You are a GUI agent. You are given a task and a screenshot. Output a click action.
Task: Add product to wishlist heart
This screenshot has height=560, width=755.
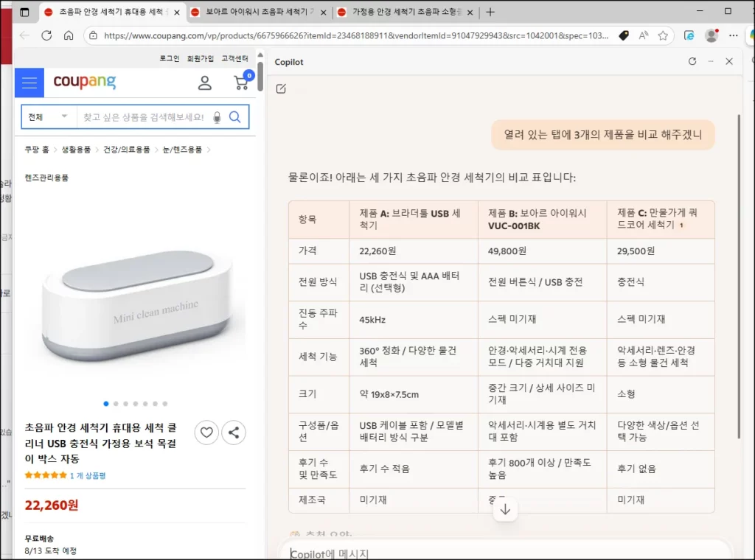[206, 433]
